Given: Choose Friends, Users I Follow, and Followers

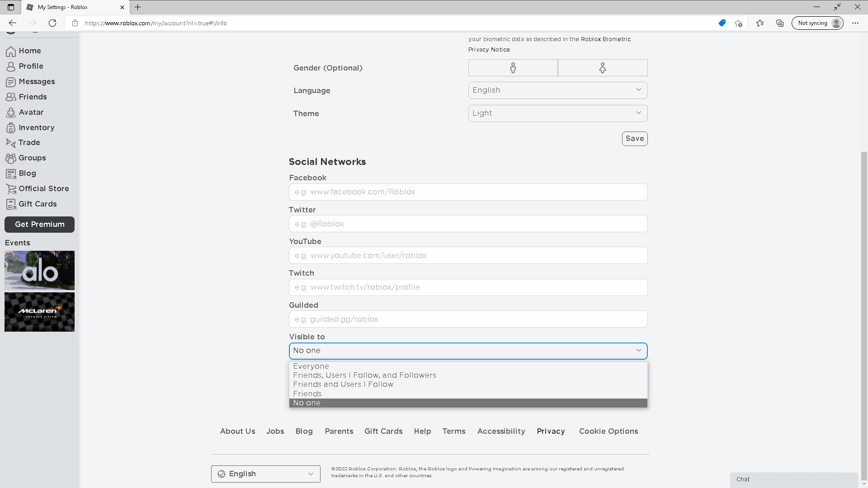Looking at the screenshot, I should pyautogui.click(x=468, y=375).
